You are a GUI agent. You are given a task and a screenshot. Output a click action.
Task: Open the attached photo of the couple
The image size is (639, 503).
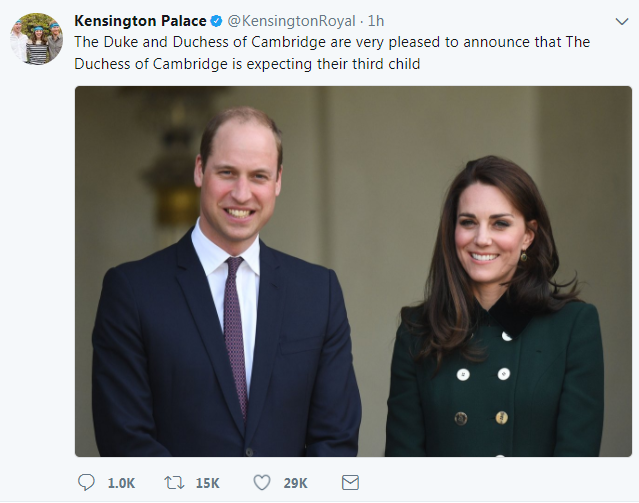[x=353, y=271]
